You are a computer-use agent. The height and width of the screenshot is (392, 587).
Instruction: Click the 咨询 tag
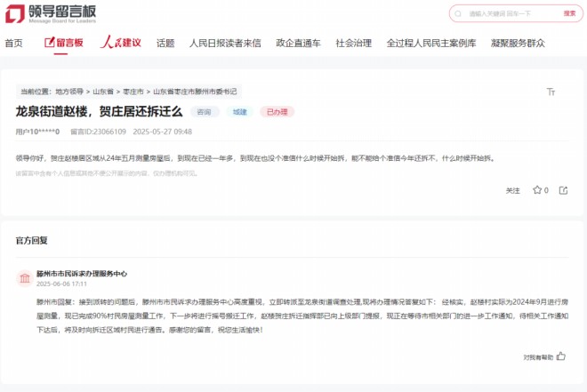(204, 113)
